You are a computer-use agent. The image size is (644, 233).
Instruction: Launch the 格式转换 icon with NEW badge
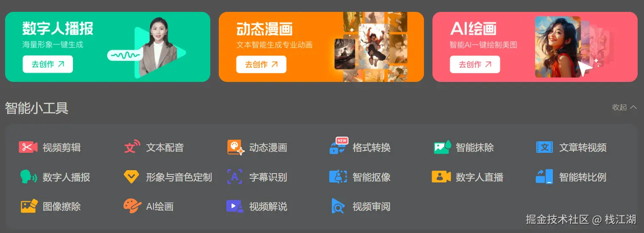[338, 146]
